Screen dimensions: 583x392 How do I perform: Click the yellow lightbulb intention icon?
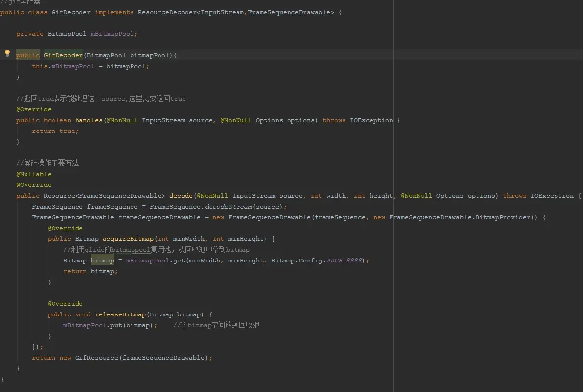click(7, 53)
